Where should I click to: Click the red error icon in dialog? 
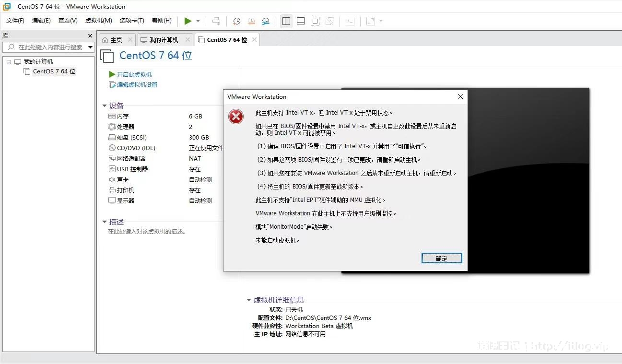point(236,117)
